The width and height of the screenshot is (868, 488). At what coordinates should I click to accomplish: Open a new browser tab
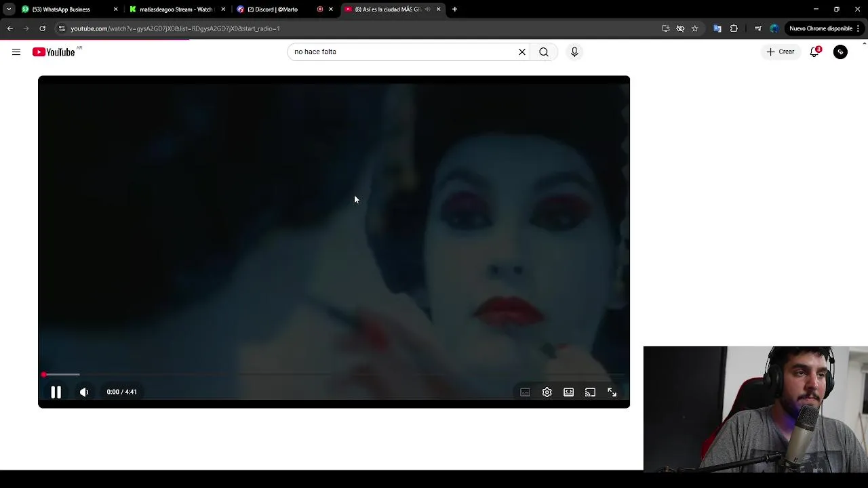coord(455,9)
